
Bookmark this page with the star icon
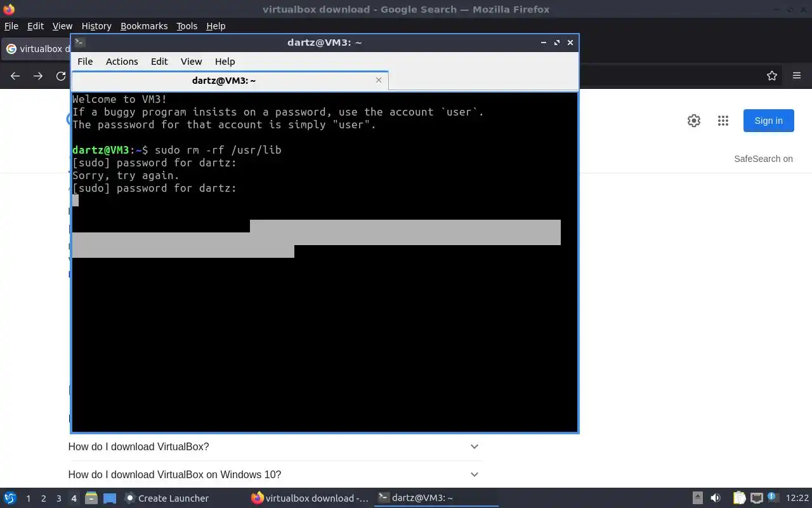click(x=772, y=76)
